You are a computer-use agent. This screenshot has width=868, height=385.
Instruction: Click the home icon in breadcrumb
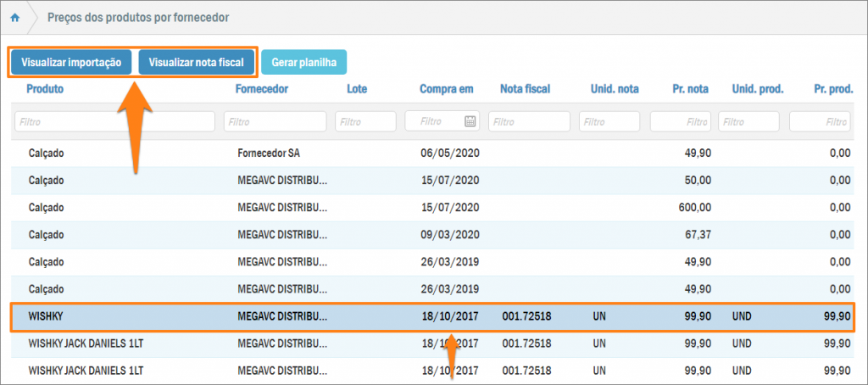click(14, 17)
